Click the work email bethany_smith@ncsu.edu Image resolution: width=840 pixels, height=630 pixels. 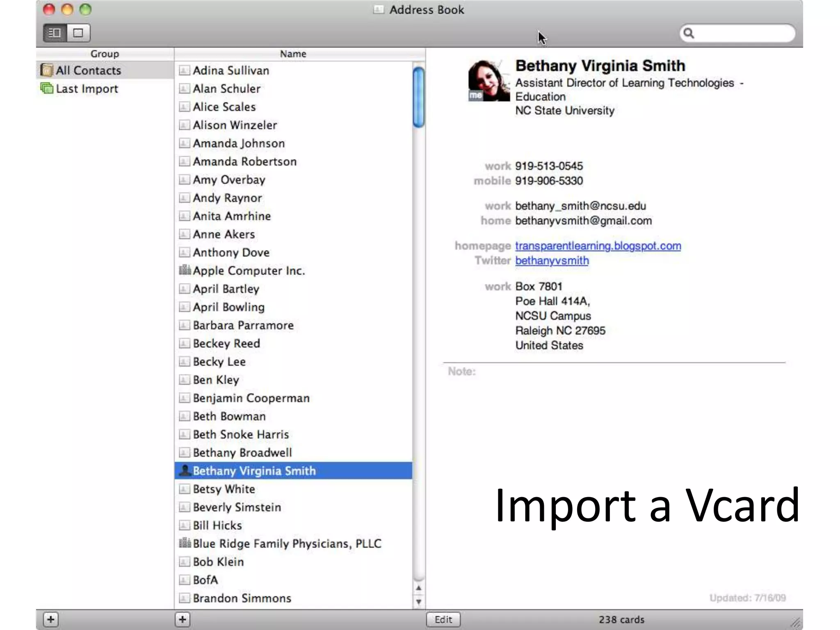click(580, 206)
